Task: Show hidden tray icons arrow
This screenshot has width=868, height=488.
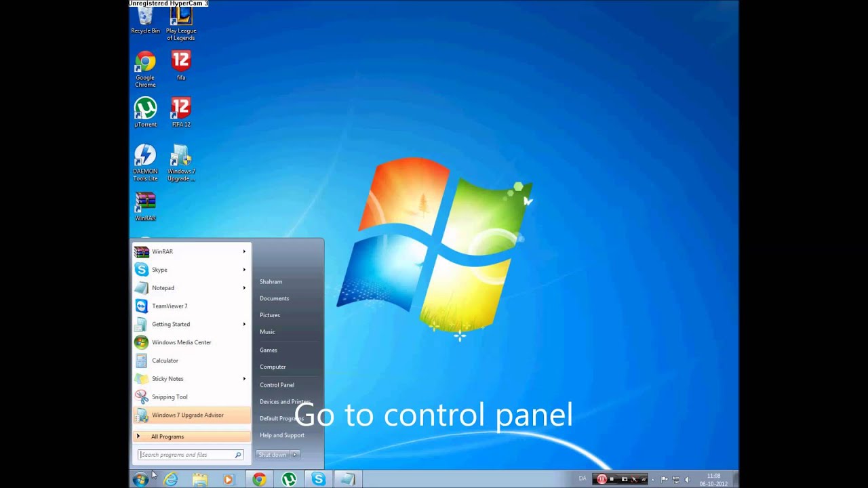Action: pyautogui.click(x=653, y=479)
